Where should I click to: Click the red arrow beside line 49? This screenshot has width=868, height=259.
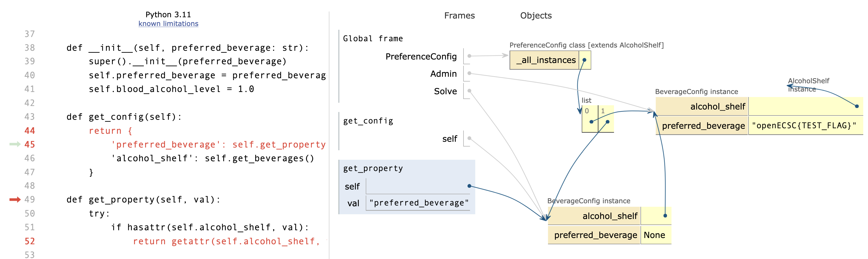click(15, 200)
